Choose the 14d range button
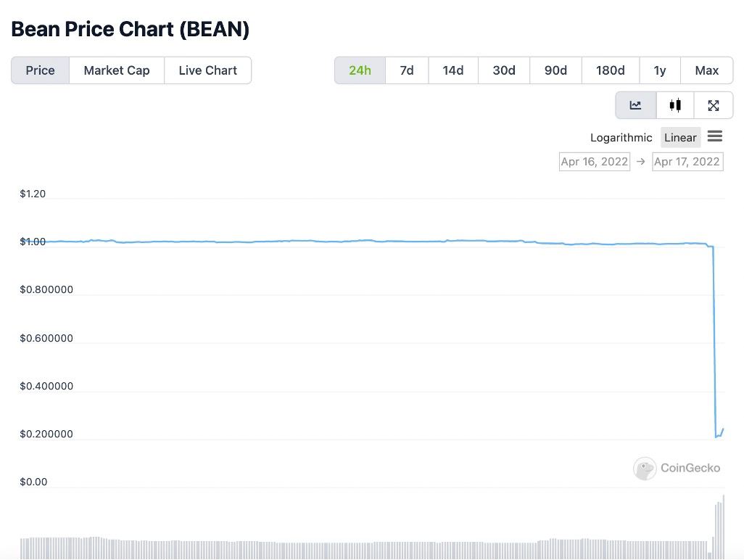The height and width of the screenshot is (560, 744). tap(453, 70)
